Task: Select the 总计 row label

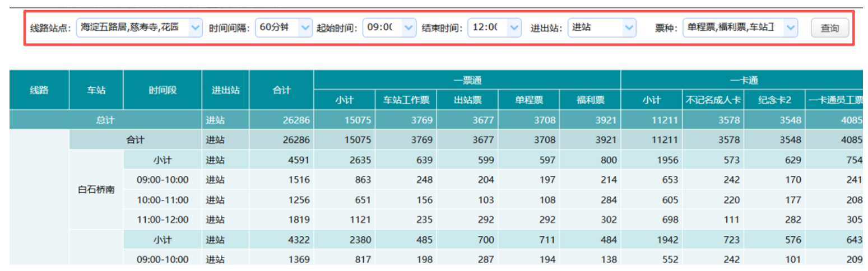Action: [105, 119]
